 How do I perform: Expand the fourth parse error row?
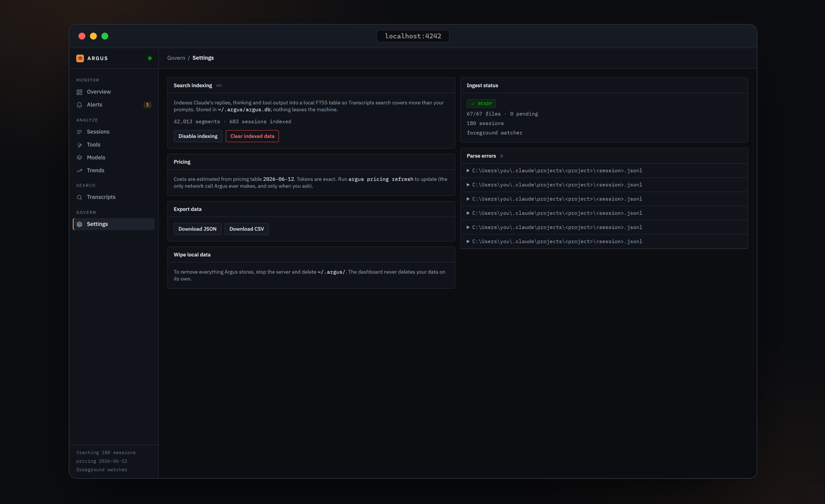tap(604, 213)
